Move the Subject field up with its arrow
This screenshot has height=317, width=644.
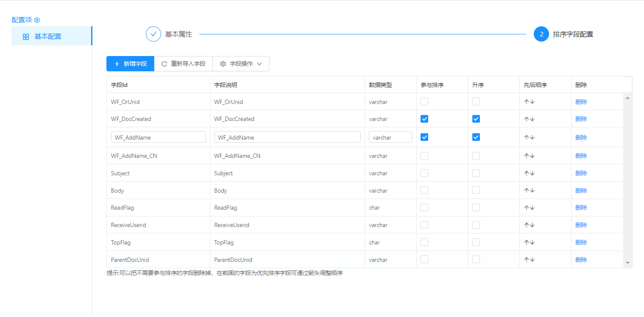point(527,173)
